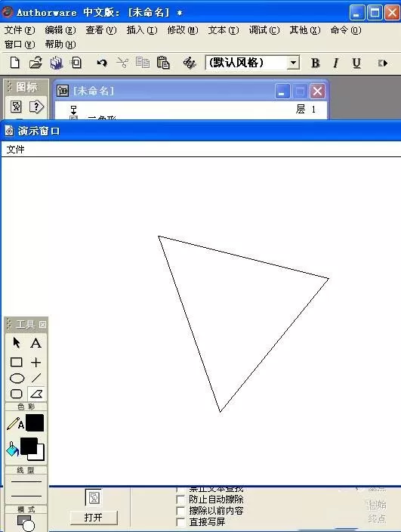Enable 直接写屏 checkbox
This screenshot has height=532, width=401.
point(180,522)
